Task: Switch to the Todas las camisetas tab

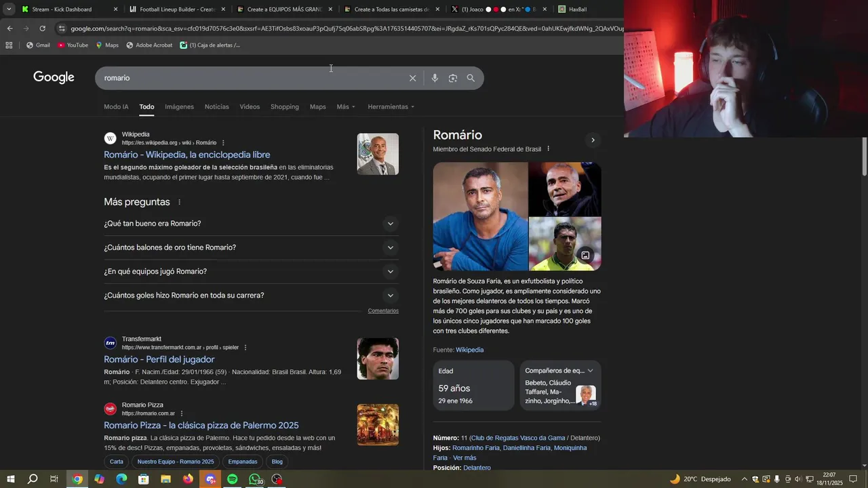Action: click(x=391, y=9)
